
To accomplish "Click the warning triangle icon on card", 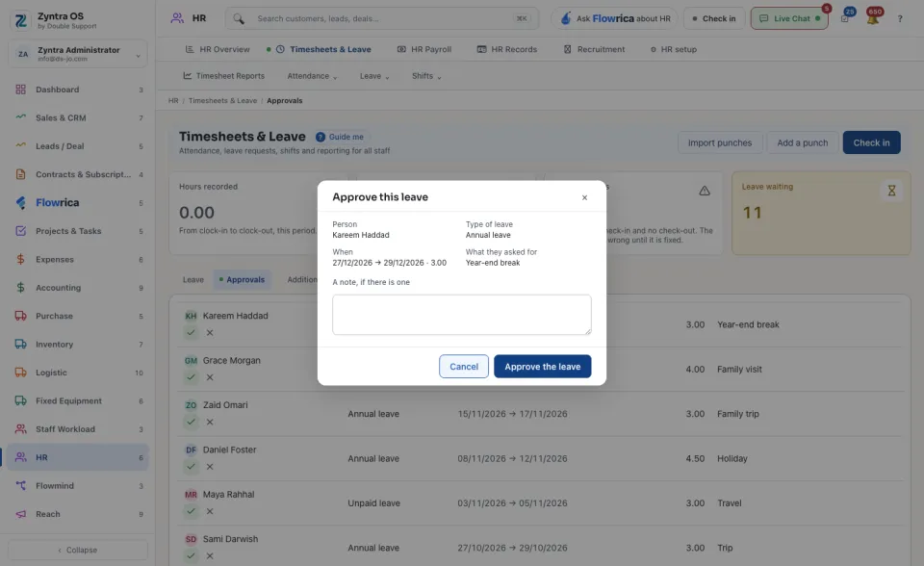I will pyautogui.click(x=705, y=191).
